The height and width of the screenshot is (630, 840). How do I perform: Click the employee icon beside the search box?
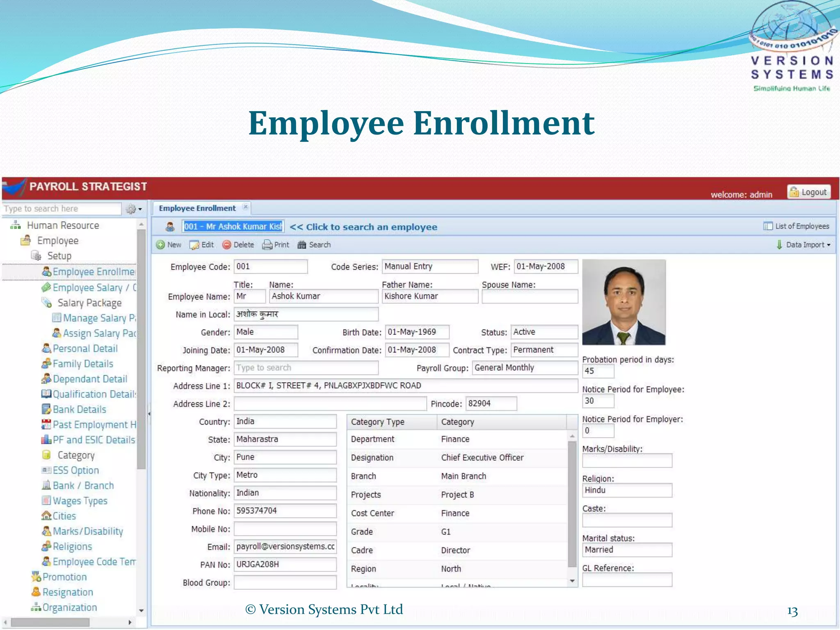[x=170, y=226]
